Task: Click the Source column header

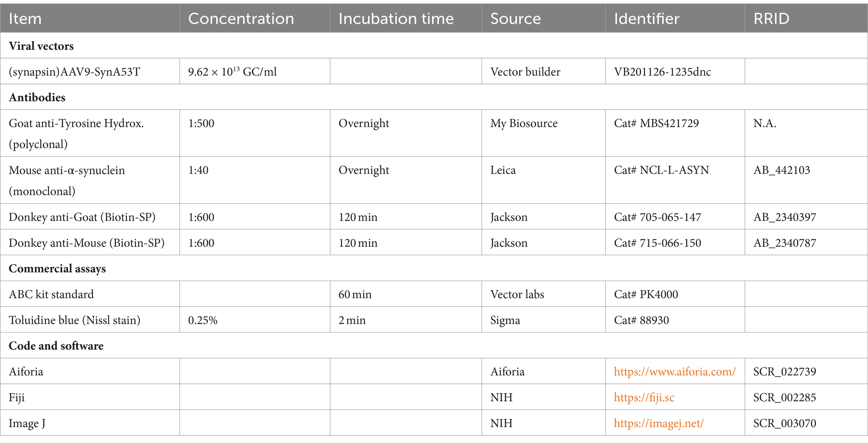Action: 543,18
